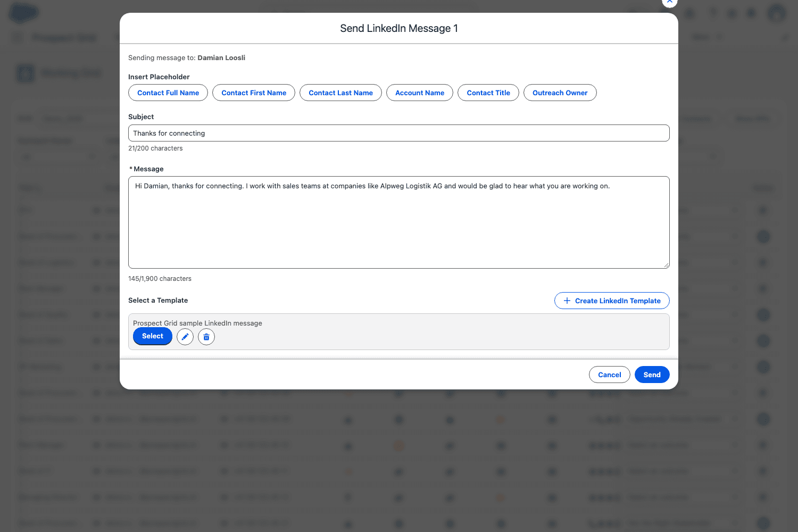Insert the Contact Full Name placeholder
The height and width of the screenshot is (532, 798).
[x=168, y=93]
